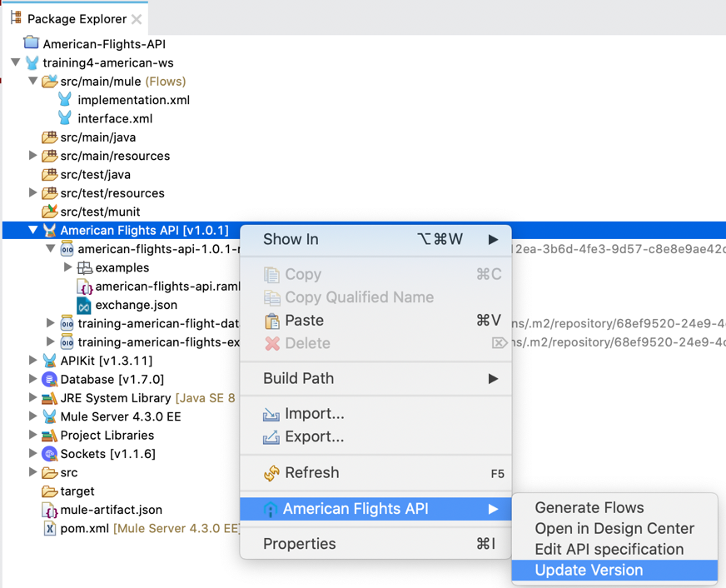Open the american-flights-api.raml file icon
The width and height of the screenshot is (726, 588).
pos(84,287)
